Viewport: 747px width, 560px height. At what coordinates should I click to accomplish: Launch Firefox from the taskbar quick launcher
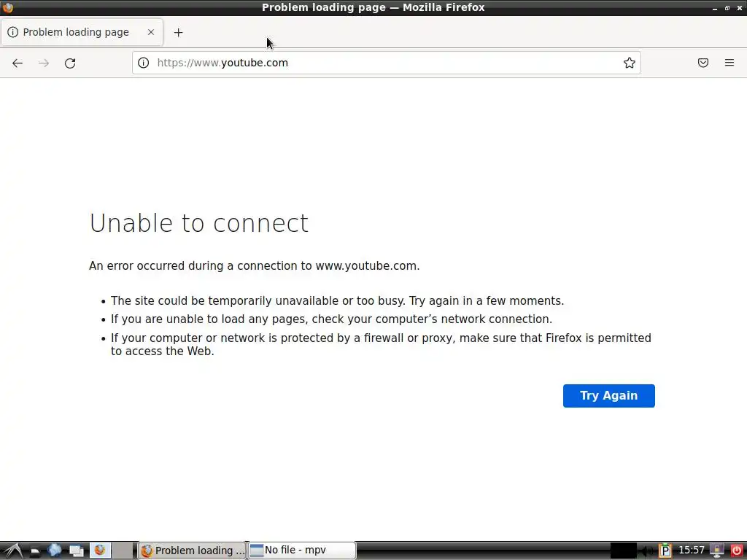tap(100, 551)
